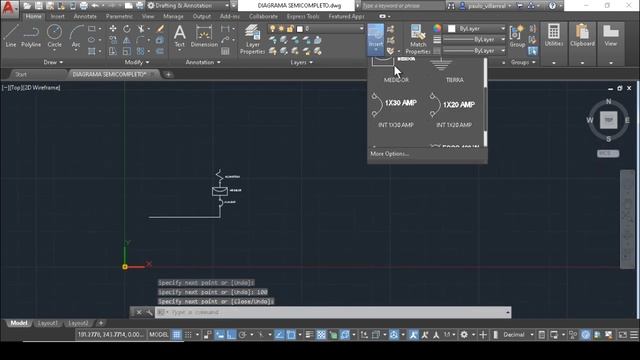640x360 pixels.
Task: Toggle Clean Screen in status bar
Action: tap(622, 335)
